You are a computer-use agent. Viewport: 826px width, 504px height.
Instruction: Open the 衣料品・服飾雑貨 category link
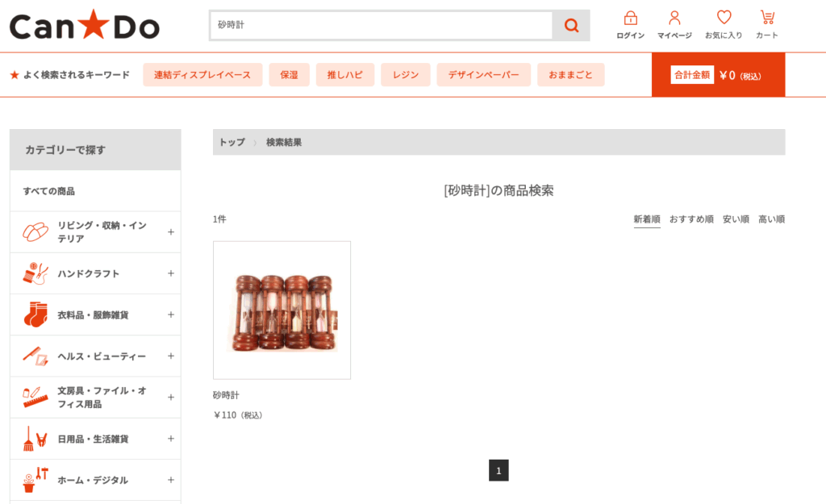click(94, 315)
